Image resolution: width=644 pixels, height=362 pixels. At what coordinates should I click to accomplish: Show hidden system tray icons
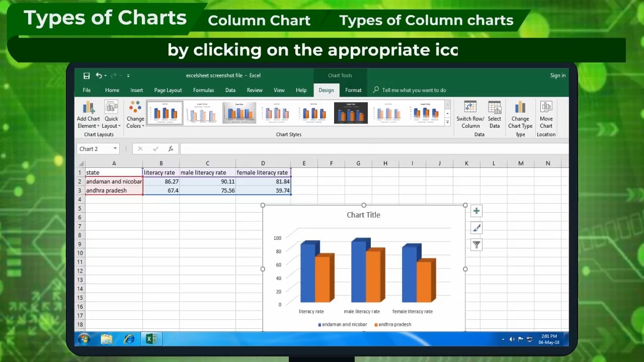pyautogui.click(x=503, y=339)
